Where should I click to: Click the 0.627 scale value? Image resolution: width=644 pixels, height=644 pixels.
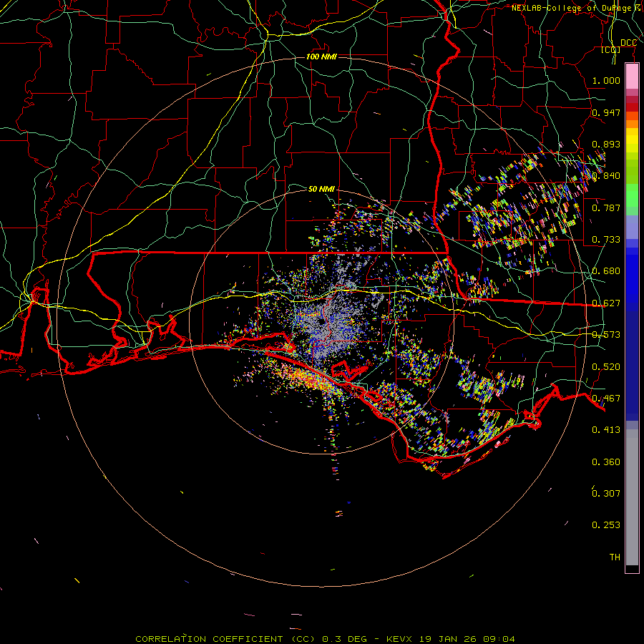pos(606,303)
